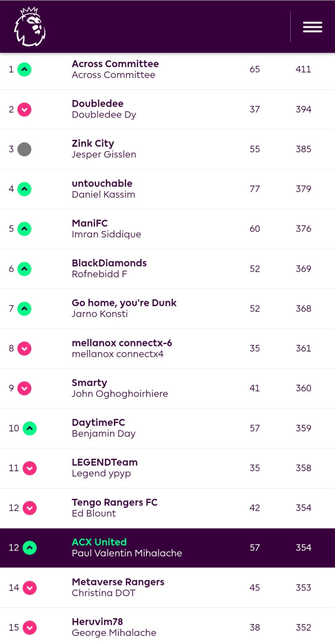This screenshot has height=644, width=335.
Task: Click pink down arrow beside Doubledee
Action: coord(24,109)
